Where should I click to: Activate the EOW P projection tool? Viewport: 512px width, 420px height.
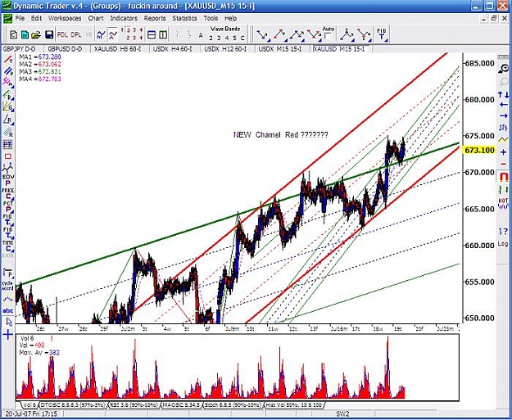tap(8, 180)
